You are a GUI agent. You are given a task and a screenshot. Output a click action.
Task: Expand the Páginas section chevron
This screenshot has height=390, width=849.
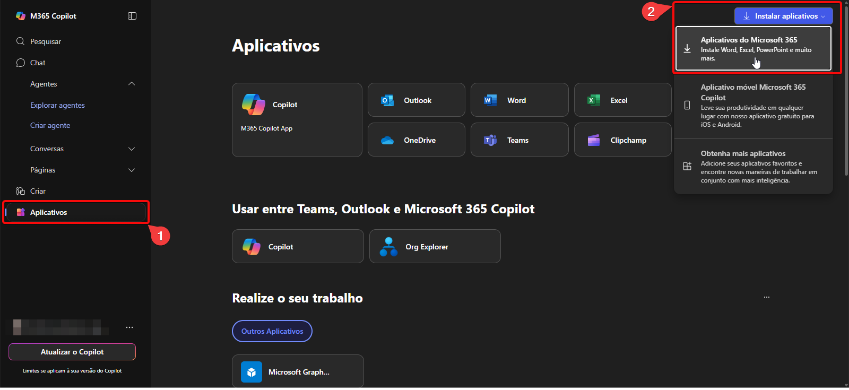(131, 170)
